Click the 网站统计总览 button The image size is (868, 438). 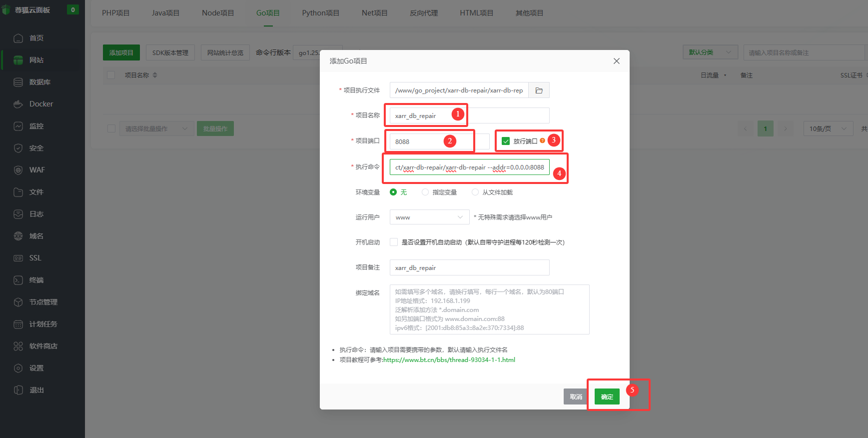(225, 52)
